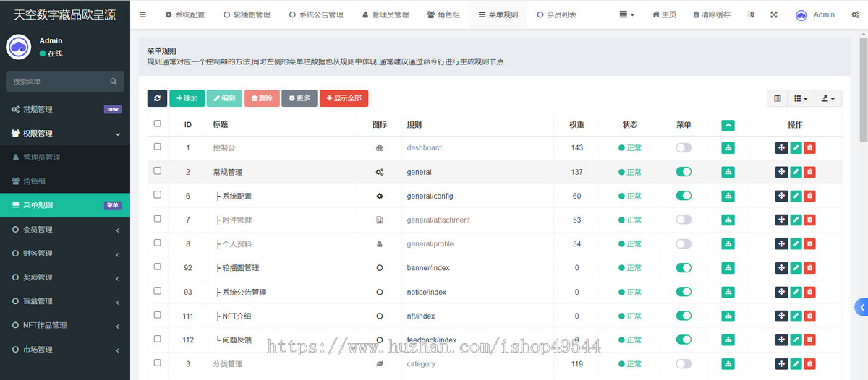Viewport: 868px width, 380px height.
Task: Click green edit pencil in 控制台 row
Action: pyautogui.click(x=796, y=148)
